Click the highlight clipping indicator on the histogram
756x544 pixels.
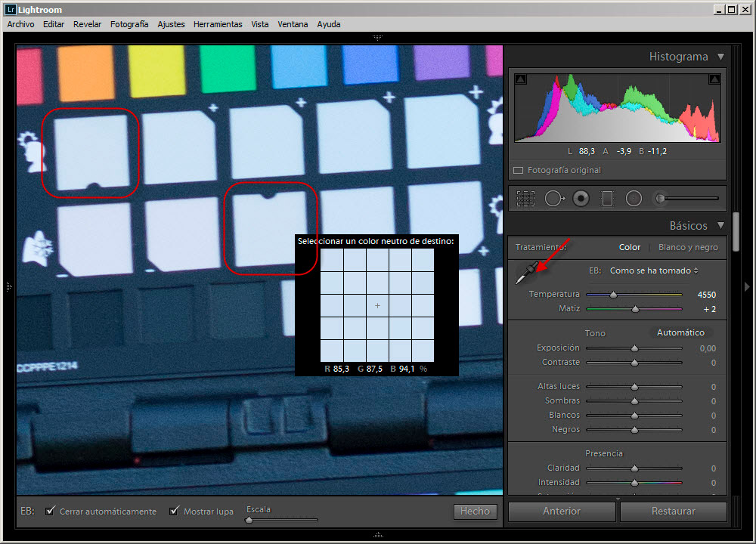714,79
